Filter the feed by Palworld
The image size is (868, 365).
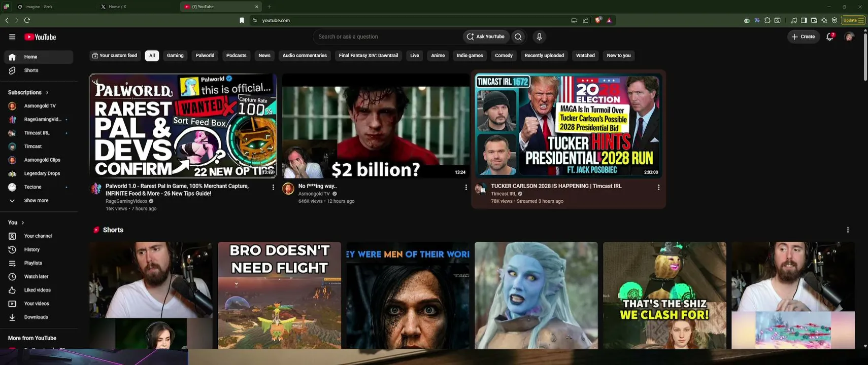(205, 56)
